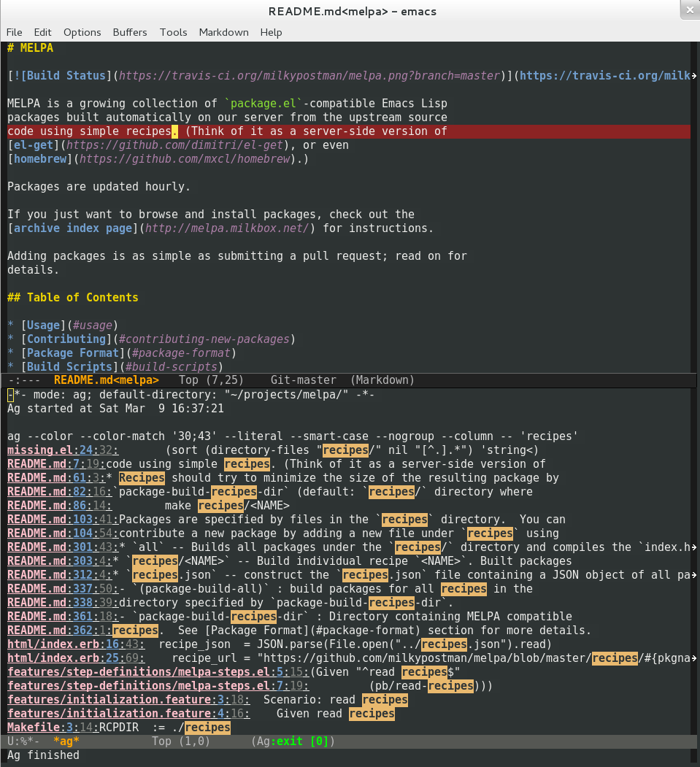Jump to Package Format section link
The height and width of the screenshot is (767, 700).
click(x=73, y=352)
